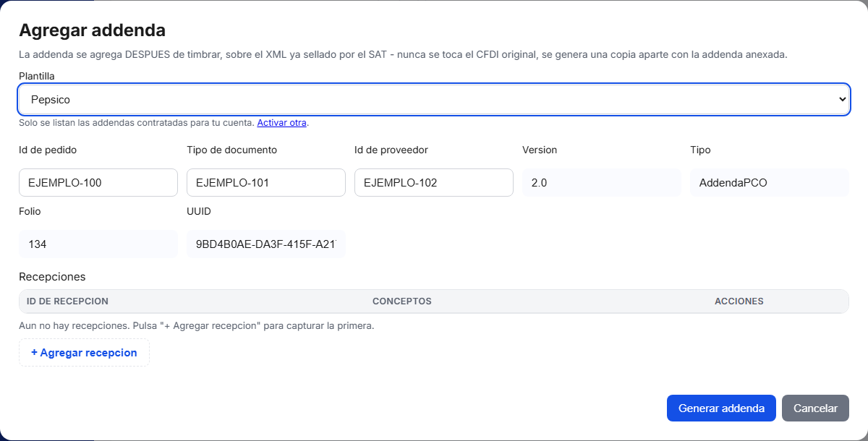Select the "Id de pedido" label
Viewport: 868px width, 441px height.
48,150
